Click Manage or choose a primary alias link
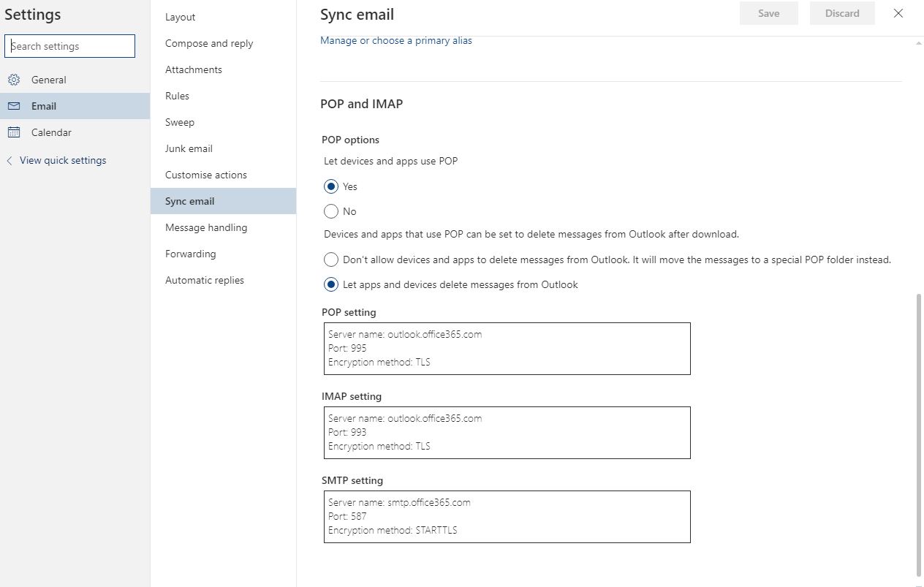The height and width of the screenshot is (587, 924). coord(396,40)
